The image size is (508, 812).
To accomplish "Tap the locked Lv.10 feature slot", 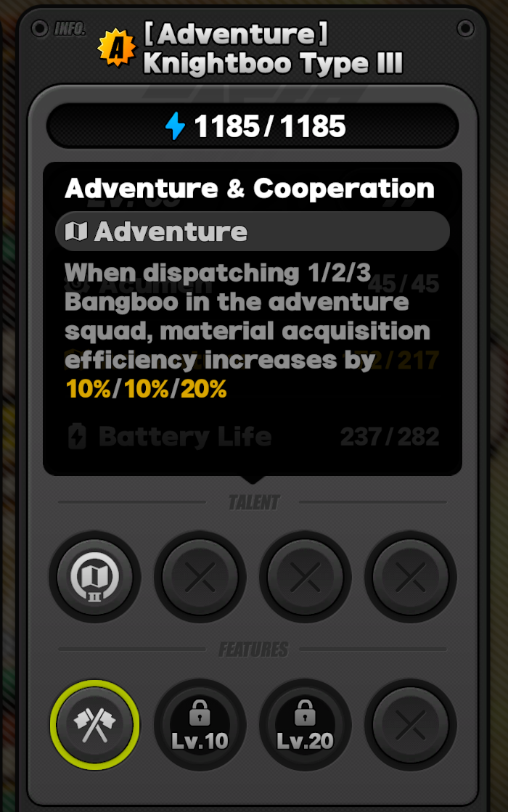I will click(200, 724).
